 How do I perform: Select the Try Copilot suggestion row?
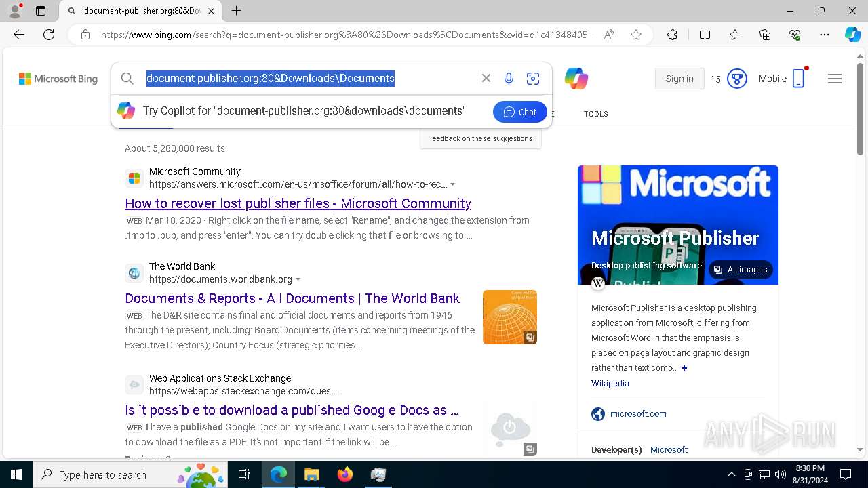click(332, 111)
